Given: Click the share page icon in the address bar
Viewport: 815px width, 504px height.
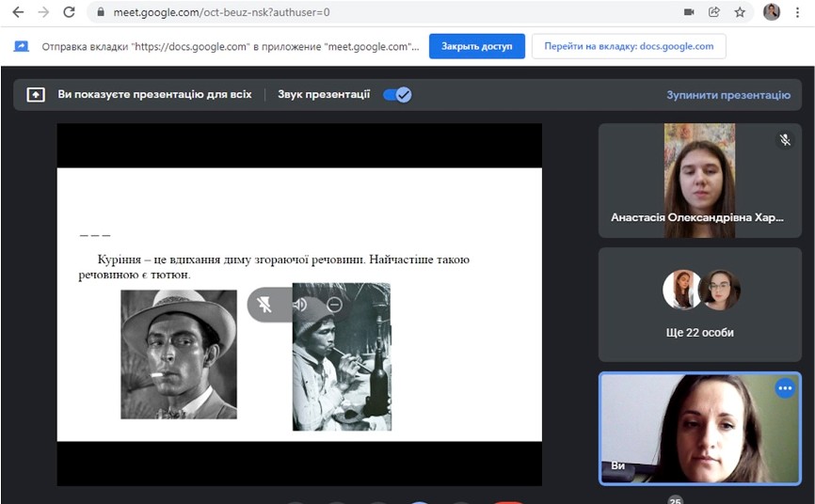Looking at the screenshot, I should 714,12.
